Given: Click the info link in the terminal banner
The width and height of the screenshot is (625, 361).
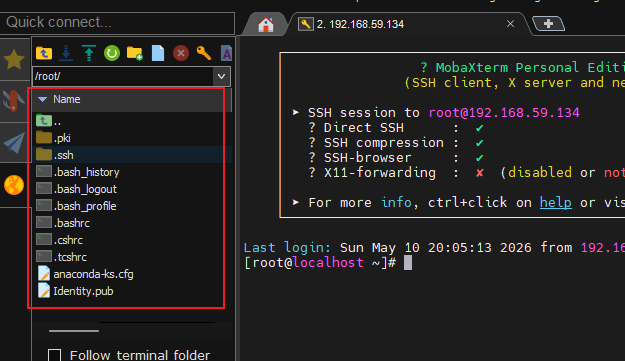Looking at the screenshot, I should 396,202.
